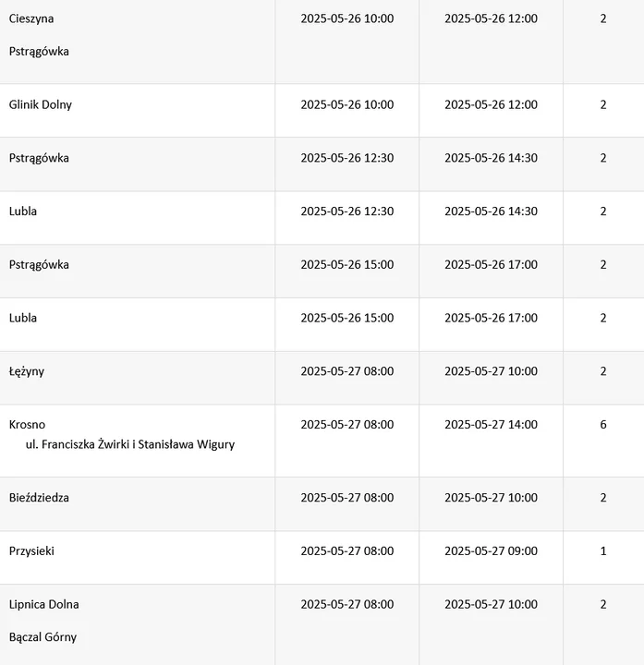Click the Łężyny end time 10:00 cell
The width and height of the screenshot is (644, 665).
(491, 371)
